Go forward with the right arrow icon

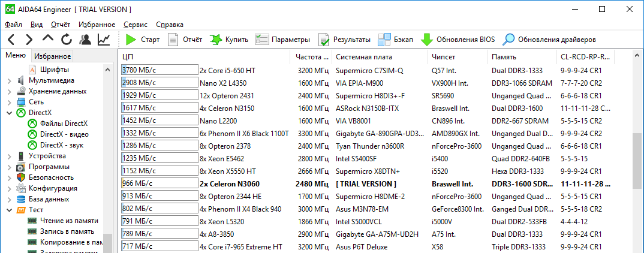(x=29, y=40)
